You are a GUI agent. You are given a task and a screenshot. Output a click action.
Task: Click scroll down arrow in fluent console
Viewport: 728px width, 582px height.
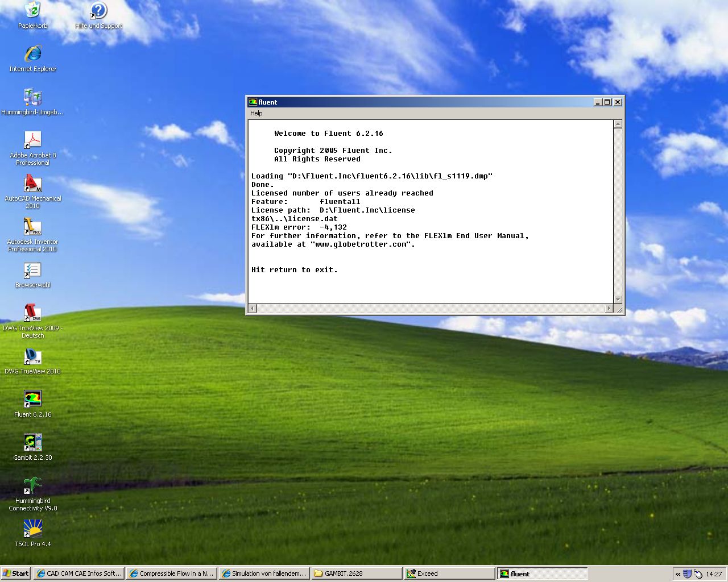click(x=618, y=300)
